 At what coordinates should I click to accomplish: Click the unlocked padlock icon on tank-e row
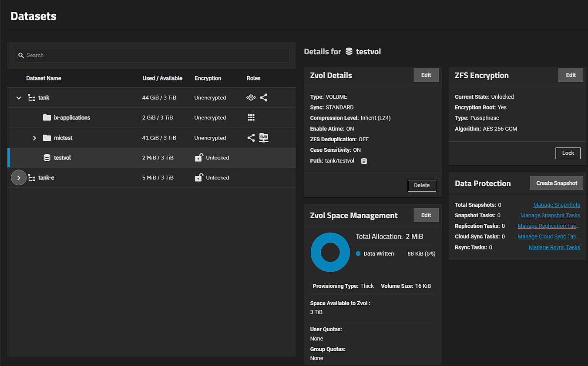pos(198,177)
